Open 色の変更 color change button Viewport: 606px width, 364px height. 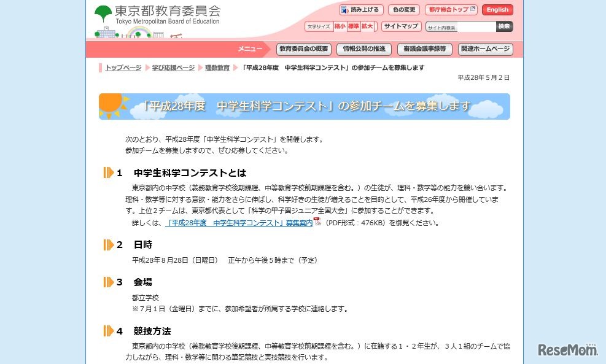click(x=404, y=10)
